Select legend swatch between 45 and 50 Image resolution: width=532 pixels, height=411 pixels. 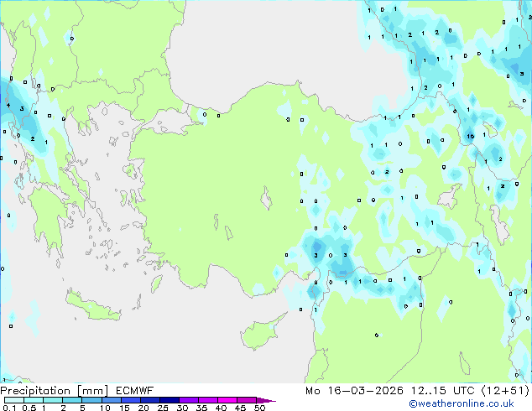pos(249,400)
